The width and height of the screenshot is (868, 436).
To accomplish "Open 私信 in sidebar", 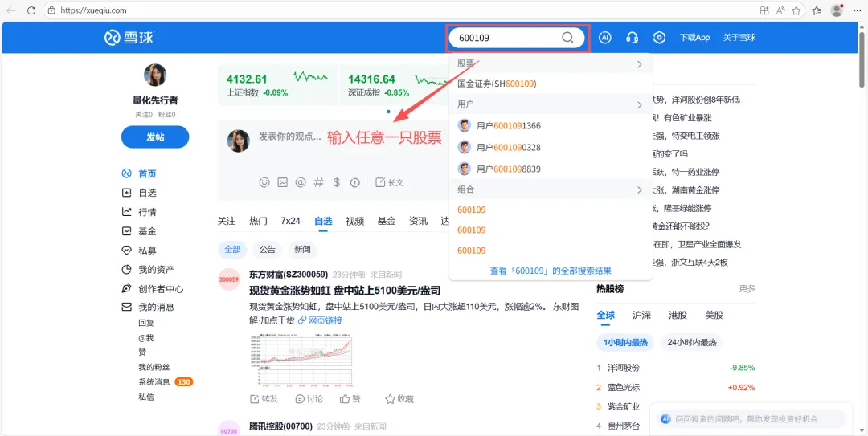I will click(x=146, y=397).
